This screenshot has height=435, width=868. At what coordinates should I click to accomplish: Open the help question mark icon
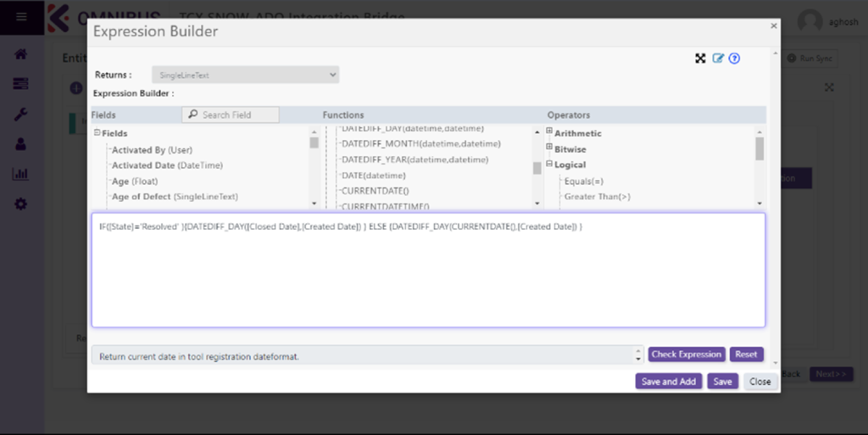[x=734, y=59]
